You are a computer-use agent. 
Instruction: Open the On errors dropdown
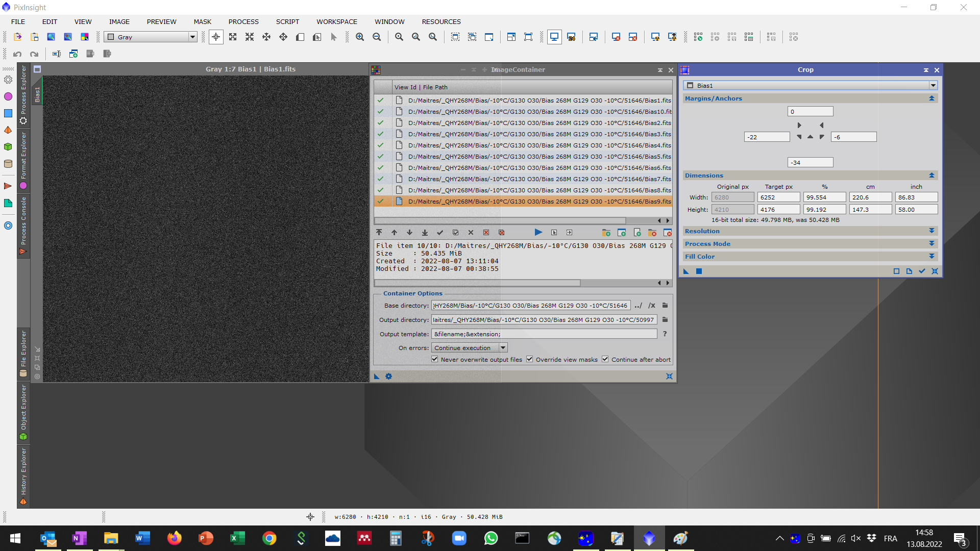pyautogui.click(x=469, y=347)
